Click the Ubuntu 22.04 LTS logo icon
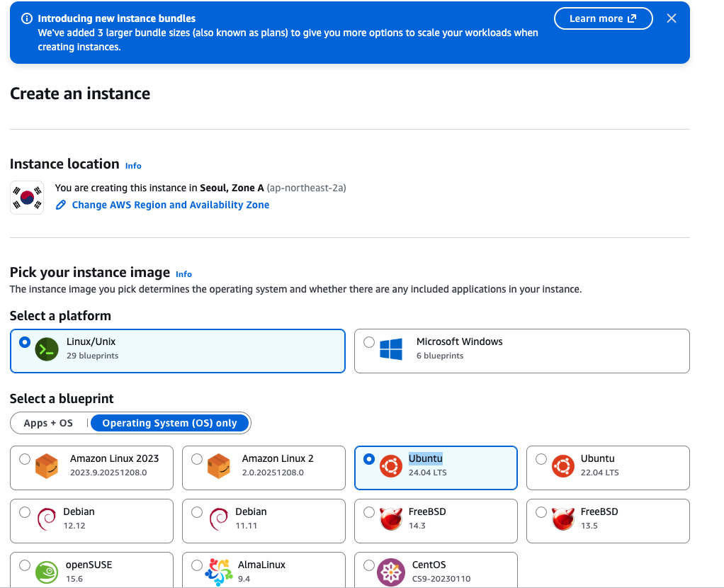This screenshot has height=588, width=724. point(563,466)
